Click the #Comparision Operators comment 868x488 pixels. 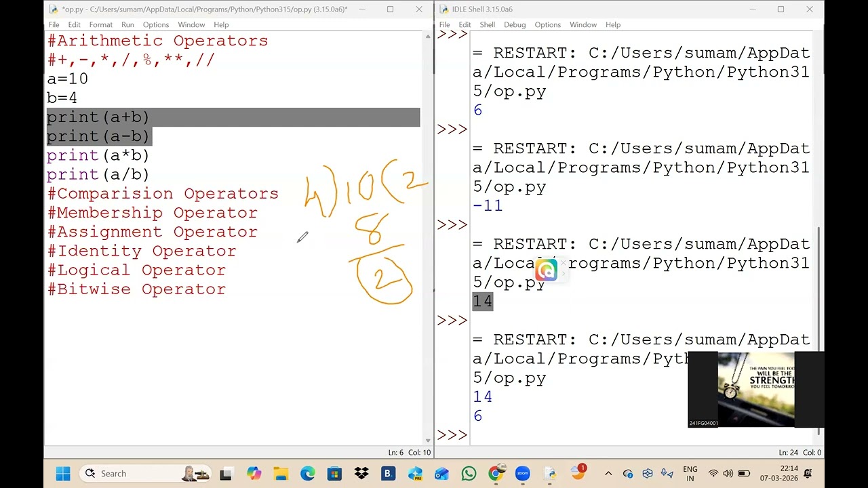click(x=163, y=194)
